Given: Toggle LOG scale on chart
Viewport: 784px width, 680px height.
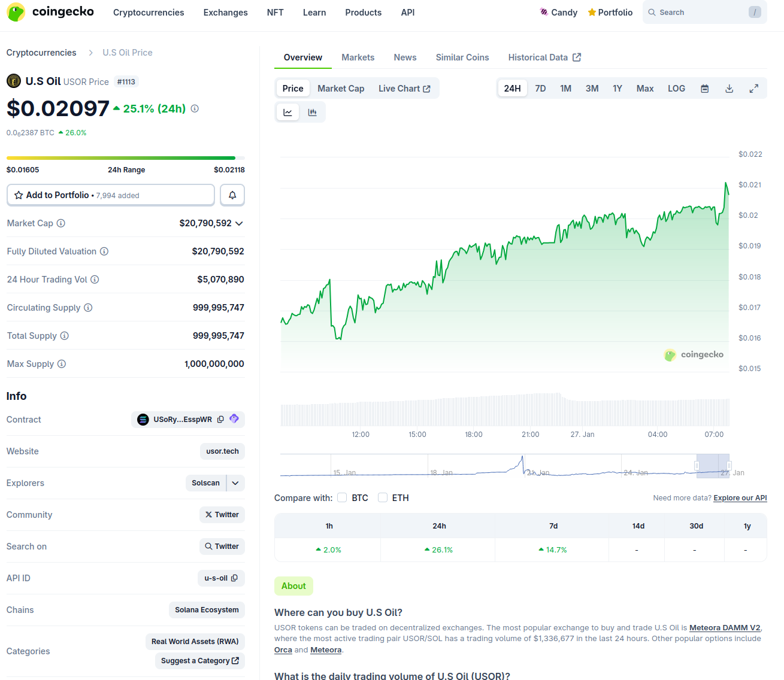Looking at the screenshot, I should click(x=676, y=89).
